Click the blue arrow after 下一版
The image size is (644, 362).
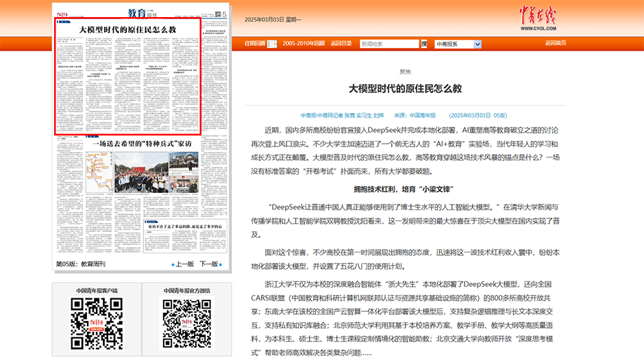pos(222,264)
